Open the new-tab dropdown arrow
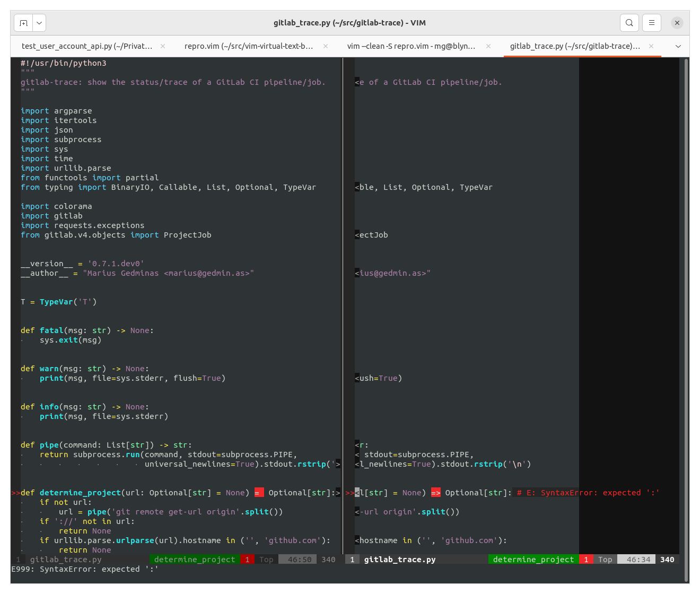This screenshot has height=594, width=700. pyautogui.click(x=39, y=23)
